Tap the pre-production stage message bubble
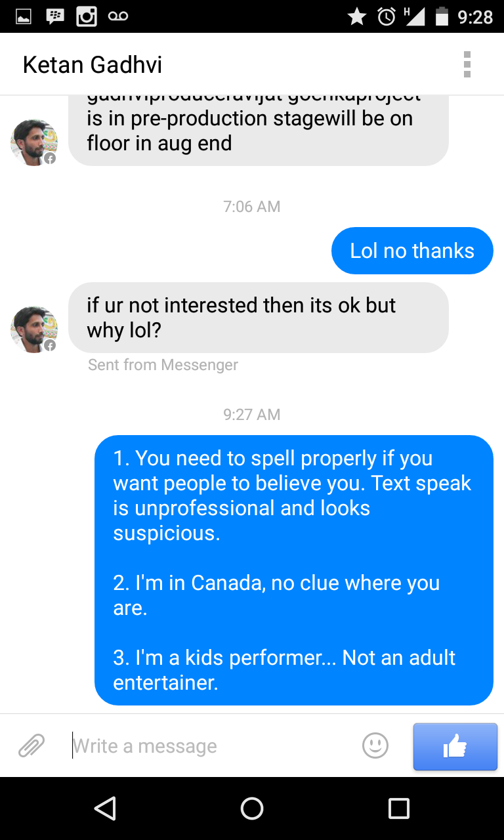The image size is (504, 840). [x=258, y=130]
